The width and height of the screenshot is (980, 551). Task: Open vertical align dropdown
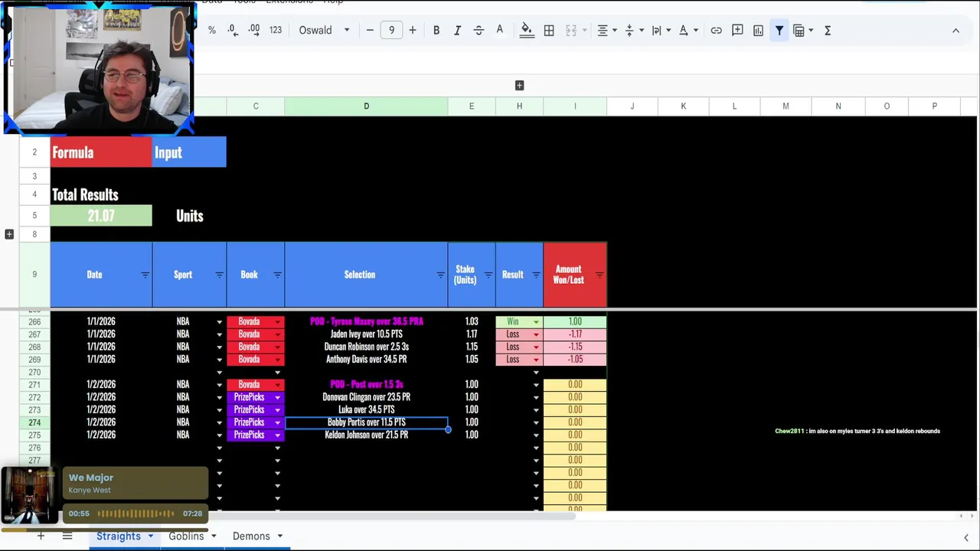tap(634, 31)
